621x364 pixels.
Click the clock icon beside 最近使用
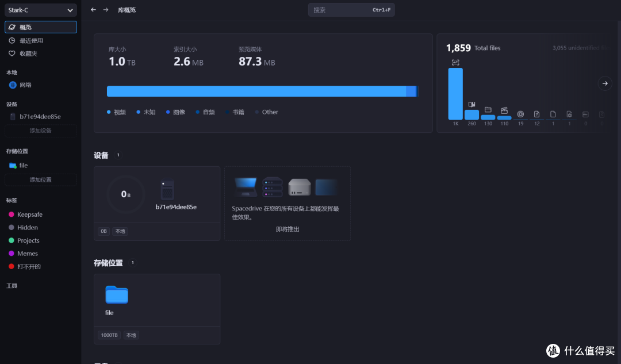pyautogui.click(x=12, y=40)
